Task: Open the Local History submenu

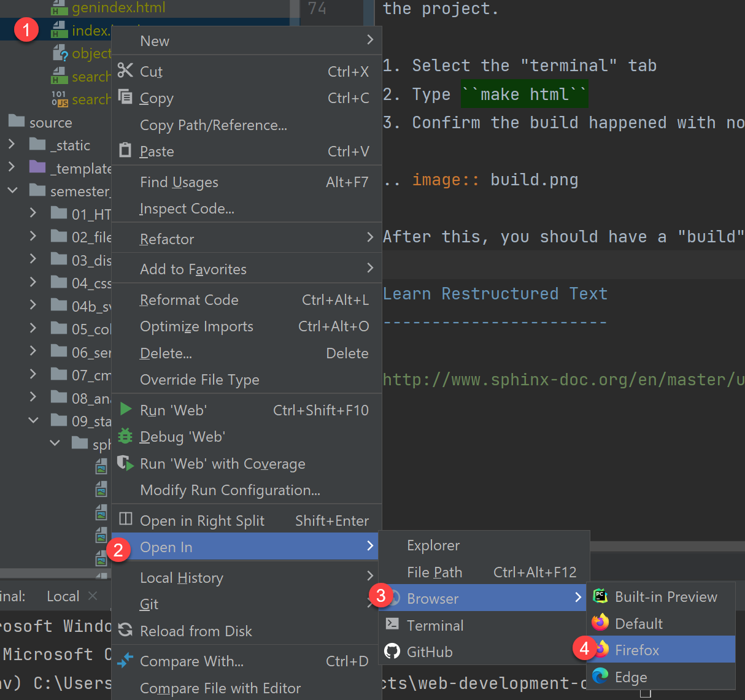Action: click(x=246, y=577)
